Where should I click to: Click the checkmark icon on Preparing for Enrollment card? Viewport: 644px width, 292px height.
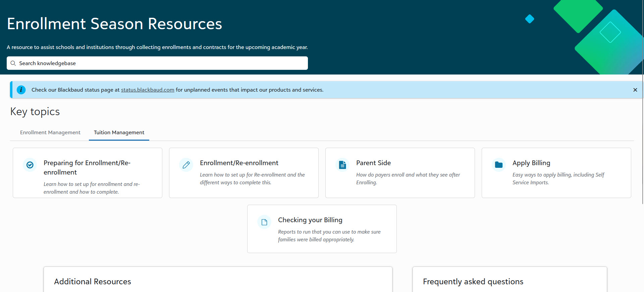(x=30, y=165)
